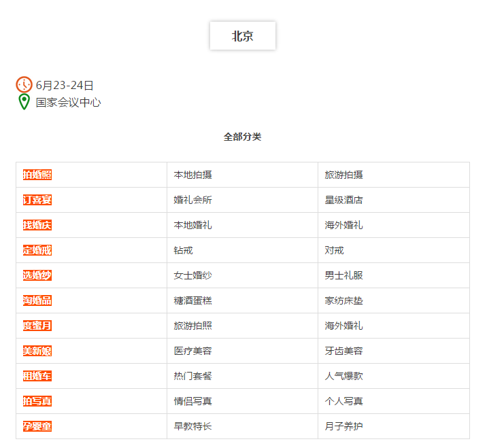Visit the 牙齿美容 link
This screenshot has height=448, width=487.
pyautogui.click(x=343, y=351)
